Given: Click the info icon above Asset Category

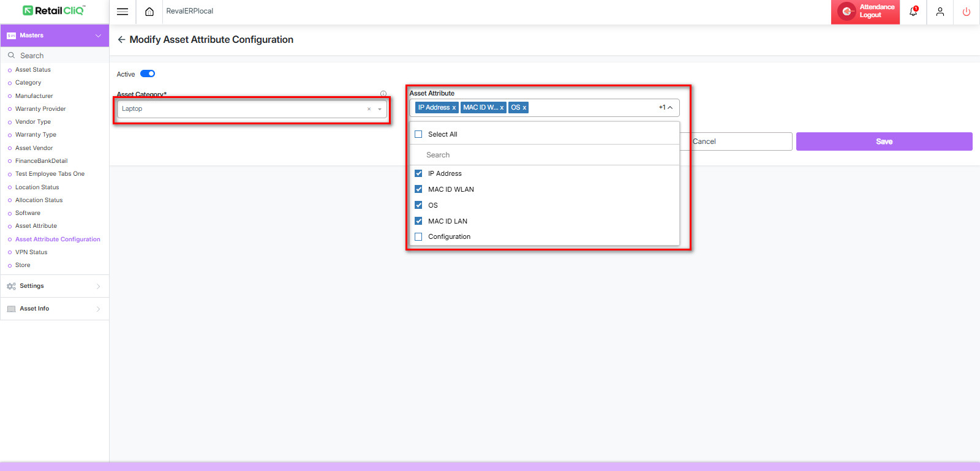Looking at the screenshot, I should pyautogui.click(x=383, y=94).
